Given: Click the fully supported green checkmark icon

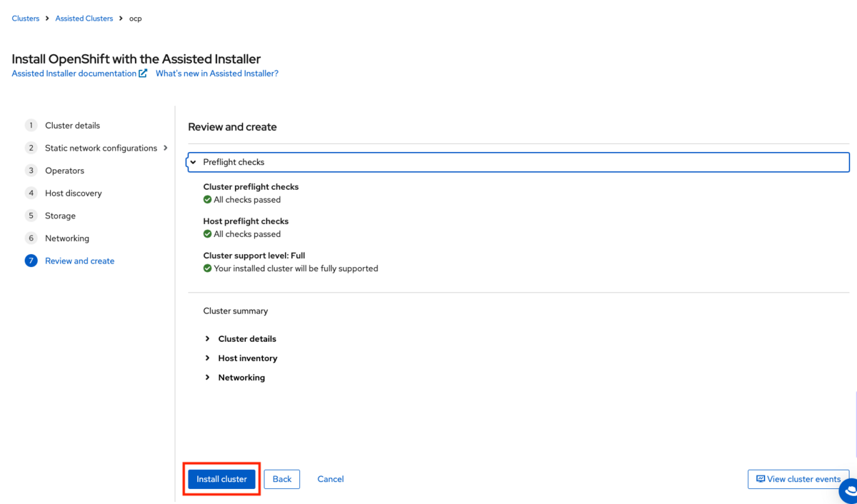Looking at the screenshot, I should [208, 268].
